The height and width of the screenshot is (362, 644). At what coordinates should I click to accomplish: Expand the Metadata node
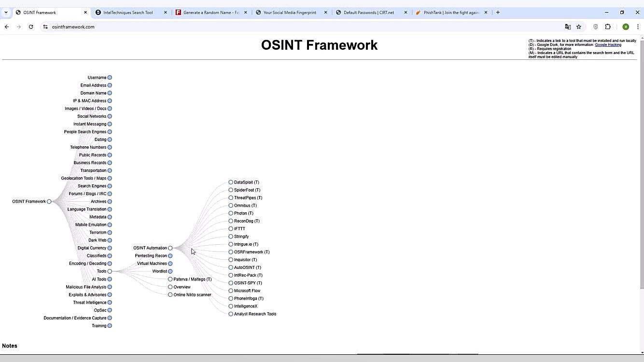(x=110, y=217)
